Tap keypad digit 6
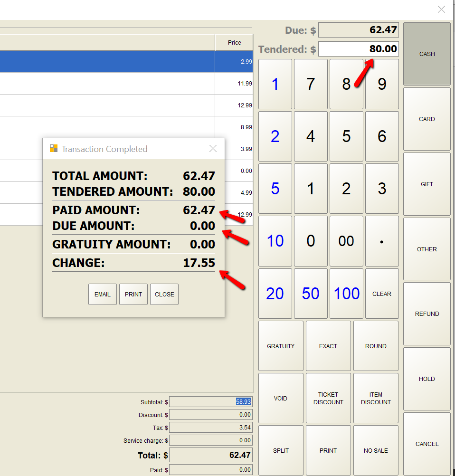The width and height of the screenshot is (455, 476). (382, 136)
